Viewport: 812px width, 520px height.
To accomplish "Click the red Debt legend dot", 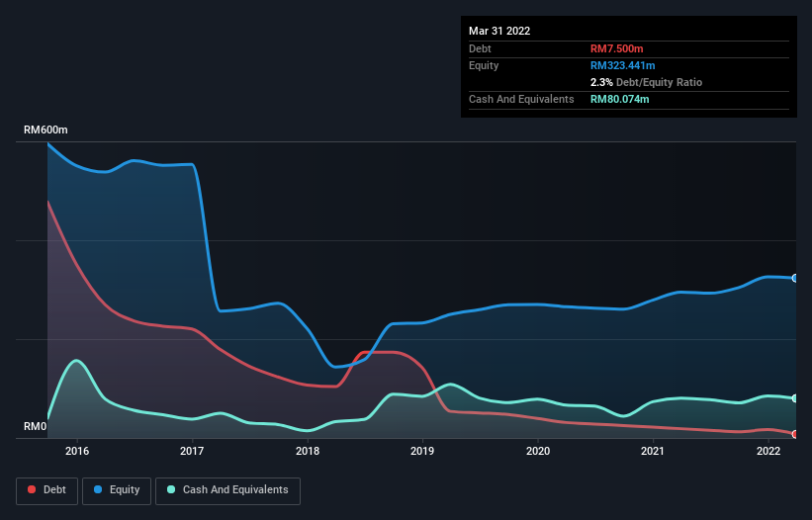I will (x=32, y=489).
